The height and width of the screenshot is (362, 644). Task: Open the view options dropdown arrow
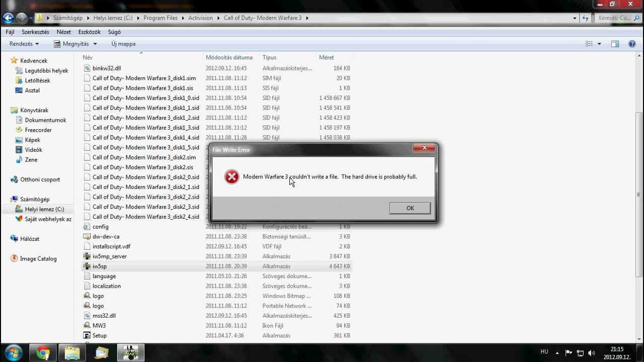click(599, 44)
